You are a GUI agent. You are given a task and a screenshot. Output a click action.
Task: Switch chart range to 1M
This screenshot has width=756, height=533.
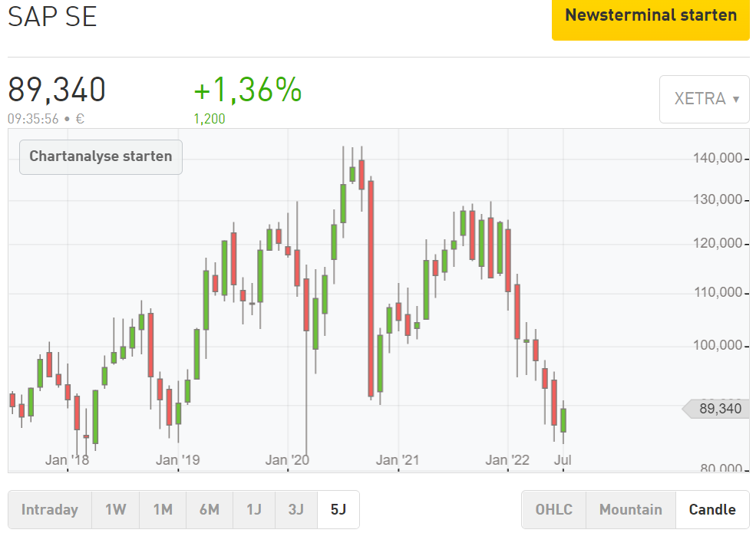[163, 509]
